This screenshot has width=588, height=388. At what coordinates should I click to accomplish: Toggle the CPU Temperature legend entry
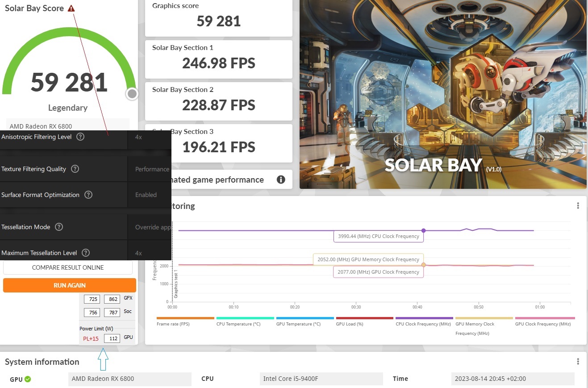pyautogui.click(x=245, y=321)
